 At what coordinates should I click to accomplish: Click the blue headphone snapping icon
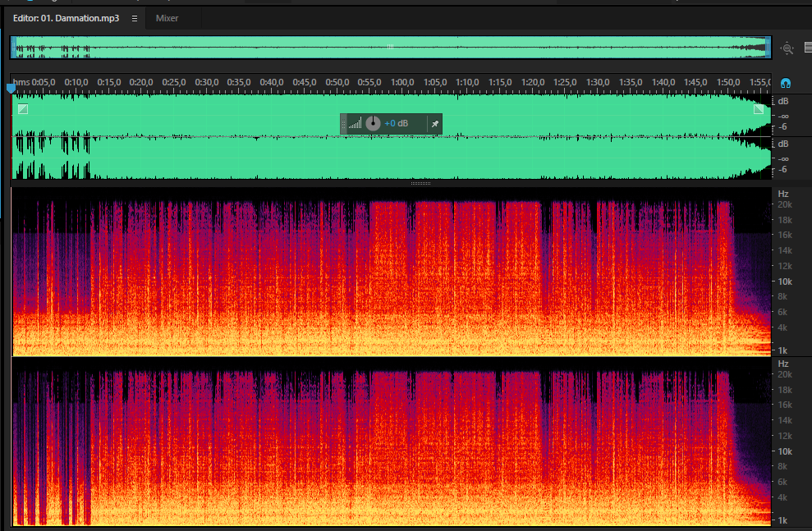[785, 83]
